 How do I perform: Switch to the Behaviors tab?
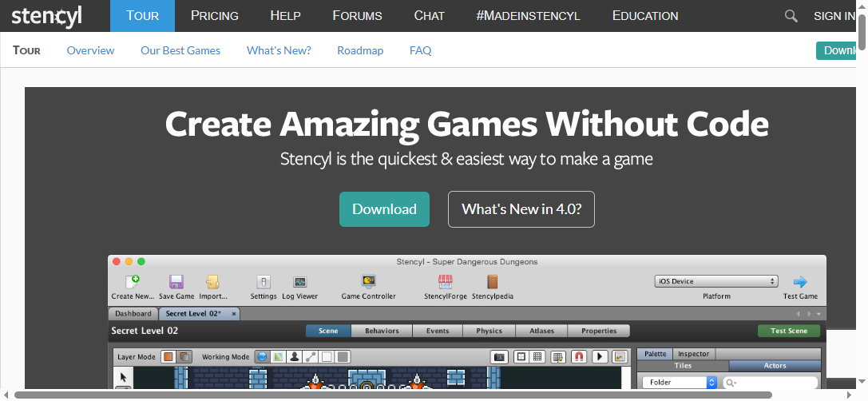click(x=382, y=331)
